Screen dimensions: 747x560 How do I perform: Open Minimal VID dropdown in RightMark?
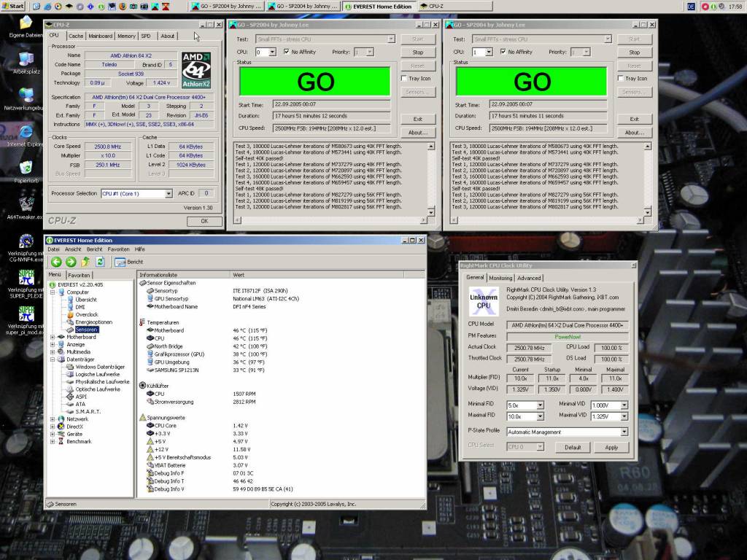click(x=624, y=405)
